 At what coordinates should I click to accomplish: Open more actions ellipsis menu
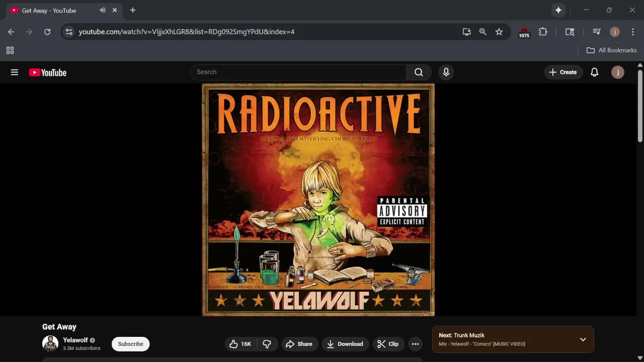[x=415, y=344]
